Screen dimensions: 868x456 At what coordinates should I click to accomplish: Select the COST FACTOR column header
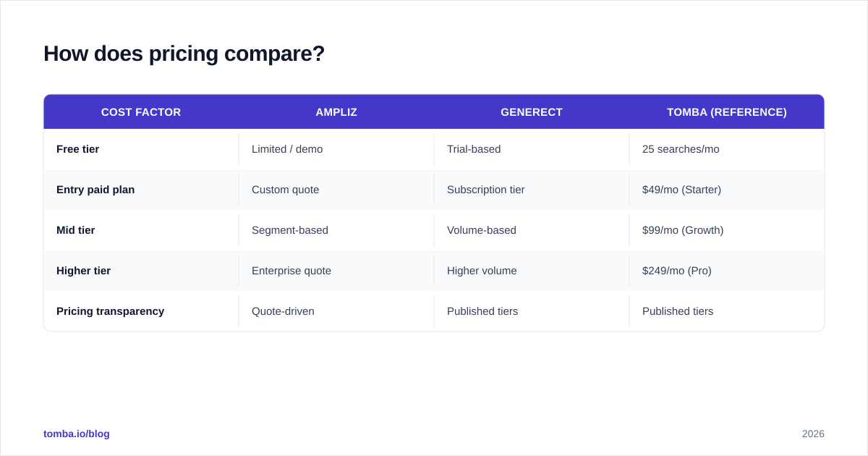pyautogui.click(x=141, y=112)
